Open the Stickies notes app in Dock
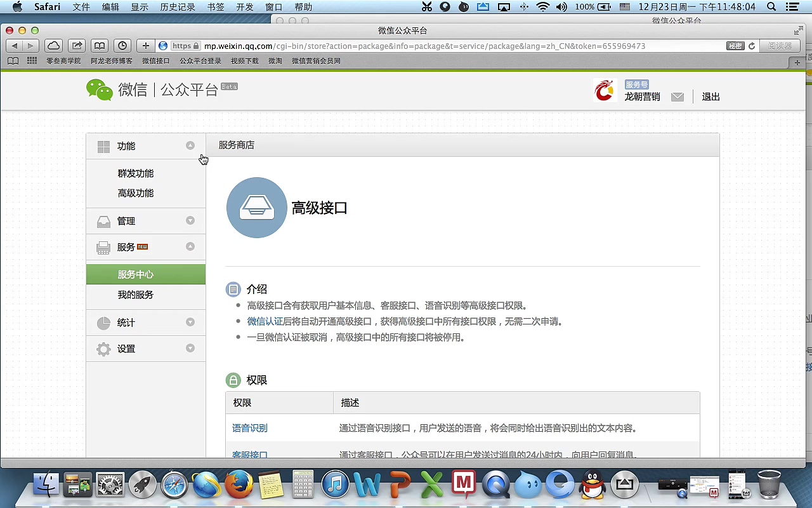The height and width of the screenshot is (508, 812). coord(271,486)
